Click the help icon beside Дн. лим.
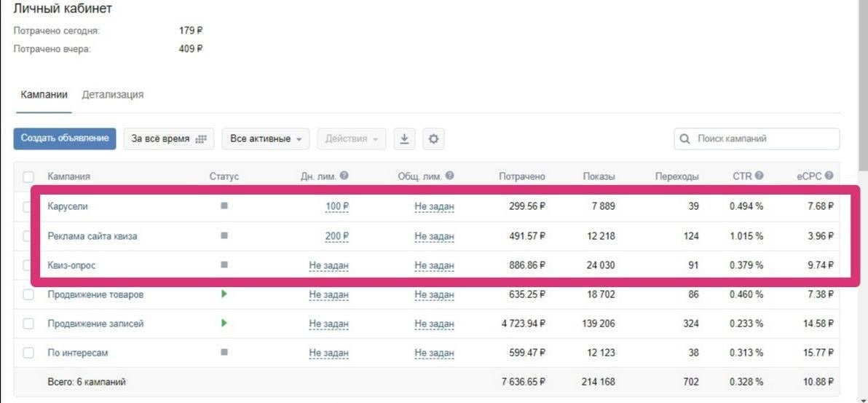868x403 pixels. point(344,176)
